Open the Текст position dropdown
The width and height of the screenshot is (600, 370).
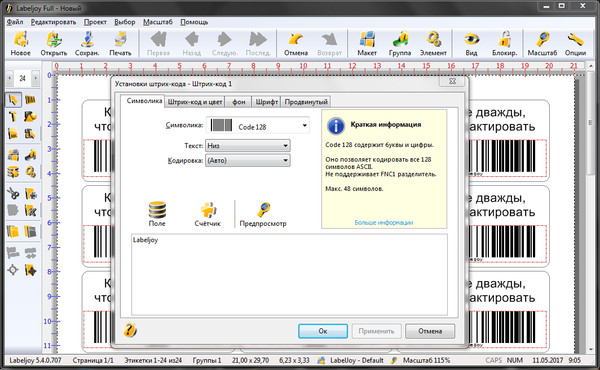pos(248,146)
